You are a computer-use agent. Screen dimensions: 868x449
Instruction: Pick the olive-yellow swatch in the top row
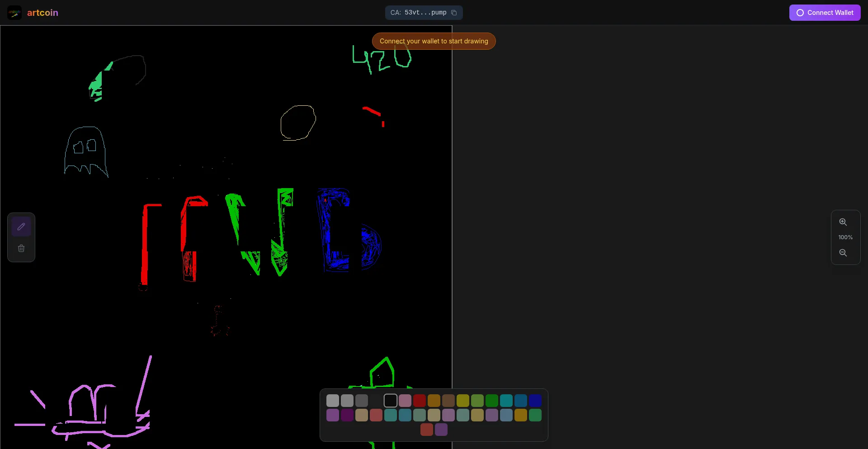463,401
